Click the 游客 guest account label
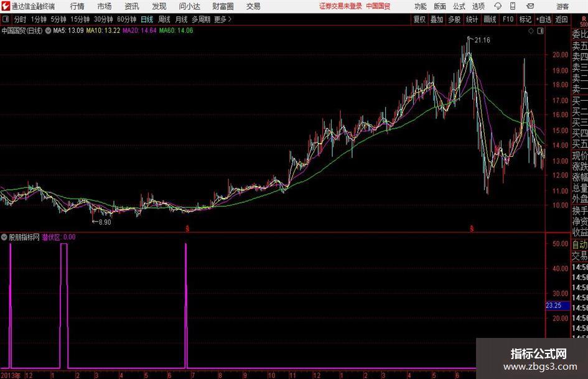The image size is (588, 379). [562, 6]
